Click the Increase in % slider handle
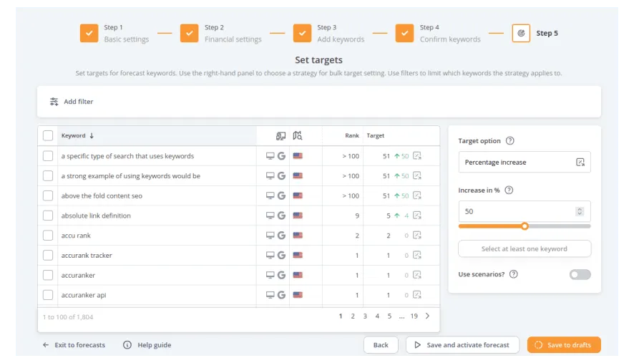Viewport: 644px width, 358px height. pos(525,226)
